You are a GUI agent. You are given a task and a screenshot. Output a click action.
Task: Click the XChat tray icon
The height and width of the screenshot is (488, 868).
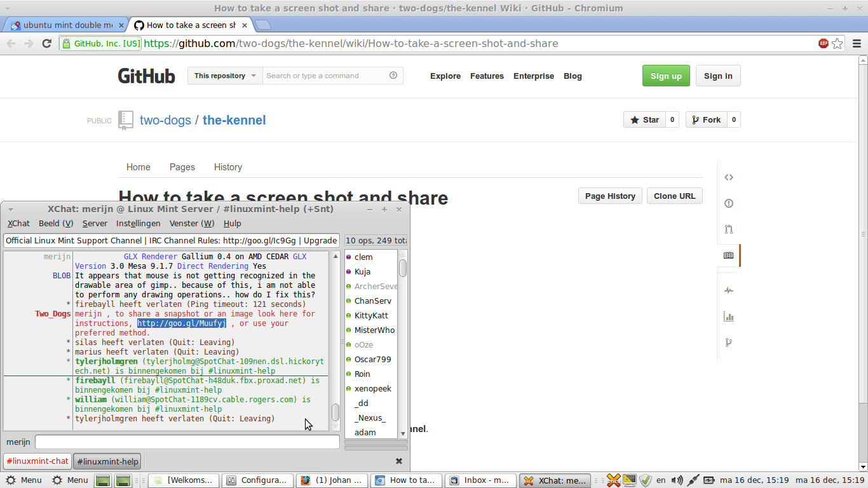coord(613,480)
